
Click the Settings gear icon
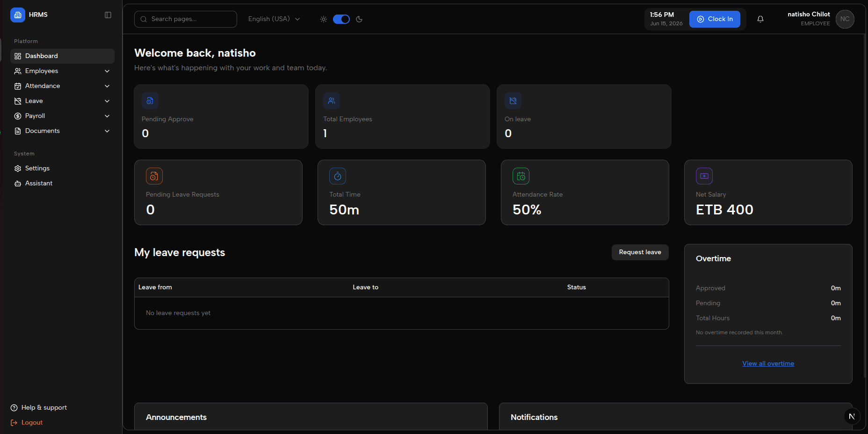(18, 169)
